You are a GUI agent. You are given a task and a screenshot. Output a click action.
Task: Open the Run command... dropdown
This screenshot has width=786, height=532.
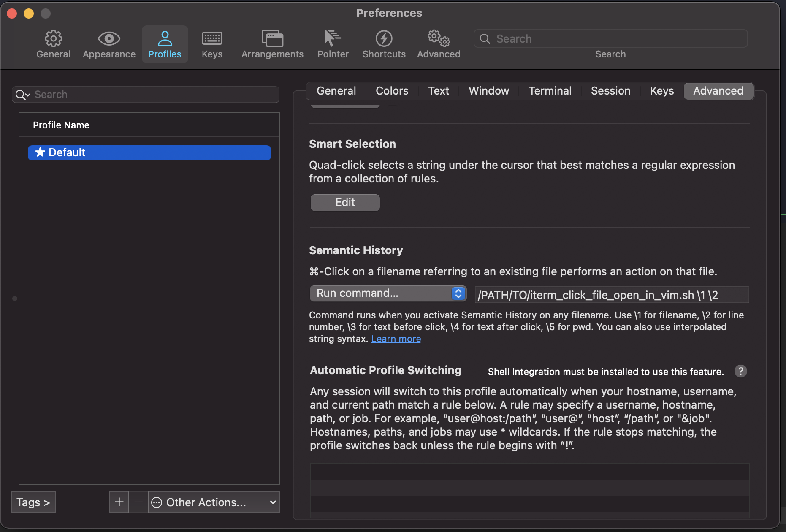388,293
